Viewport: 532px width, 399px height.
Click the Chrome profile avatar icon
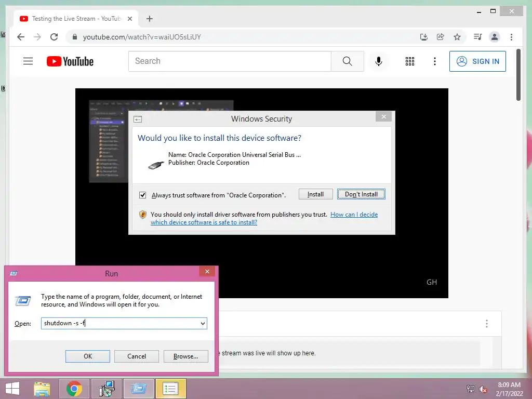tap(495, 37)
